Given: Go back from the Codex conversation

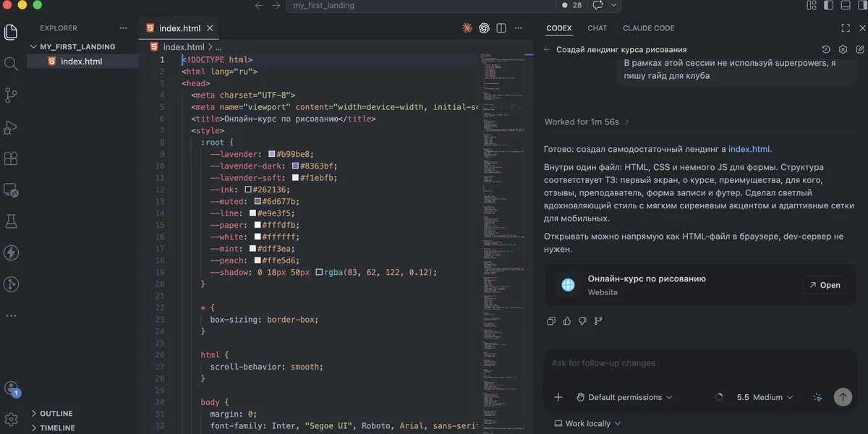Looking at the screenshot, I should click(x=547, y=50).
